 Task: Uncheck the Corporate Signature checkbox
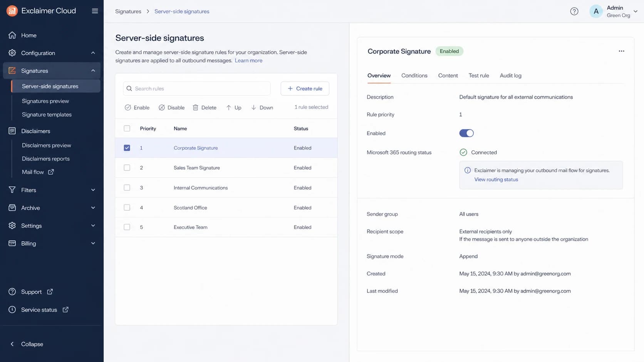tap(127, 148)
